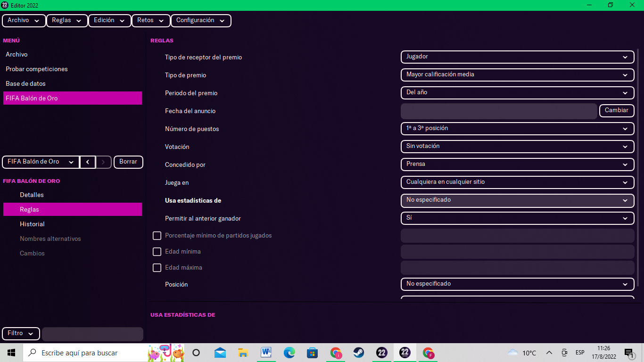Enable the Edad mínima checkbox
Viewport: 644px width, 362px height.
157,251
